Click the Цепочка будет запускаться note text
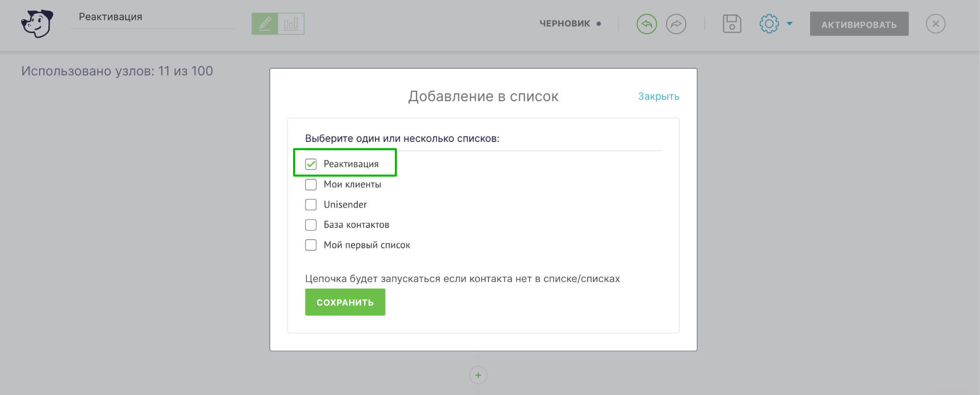The image size is (980, 395). (x=463, y=278)
